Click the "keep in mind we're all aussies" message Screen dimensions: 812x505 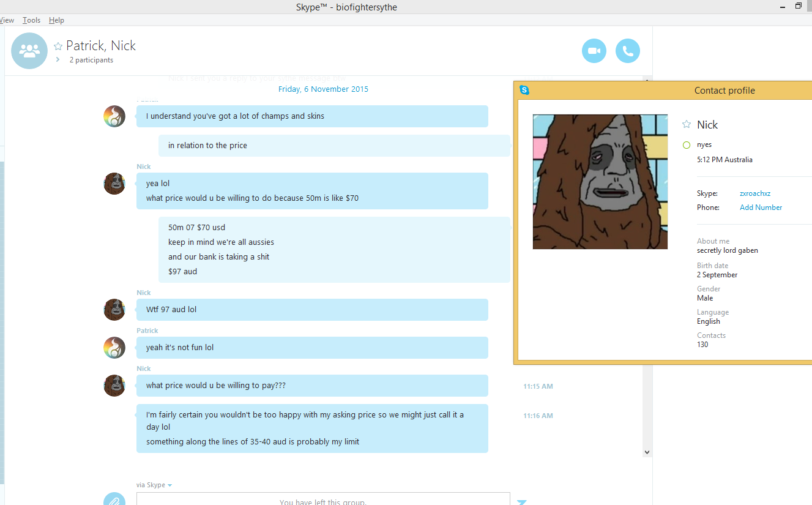coord(222,242)
